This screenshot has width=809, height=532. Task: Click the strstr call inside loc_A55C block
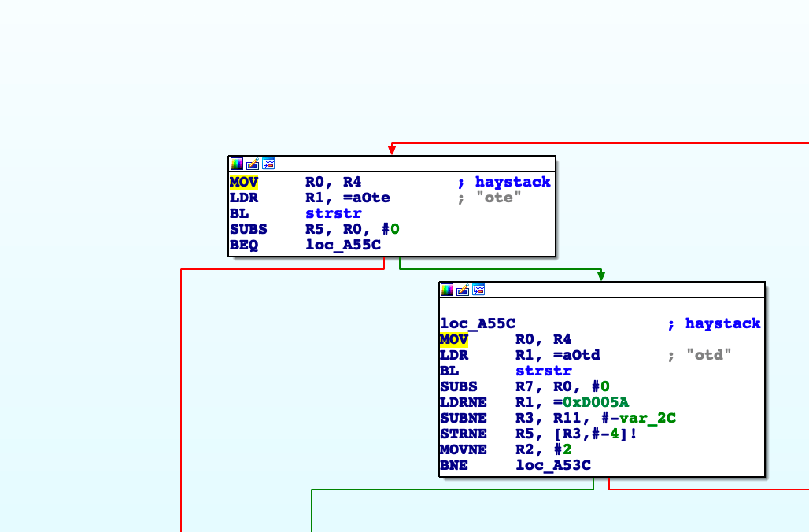[543, 371]
